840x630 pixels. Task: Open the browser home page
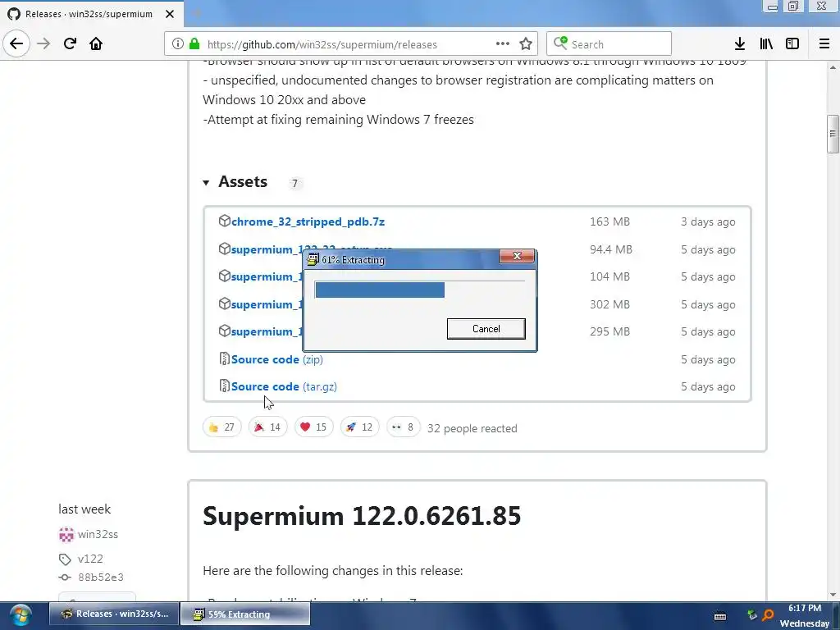(x=96, y=43)
